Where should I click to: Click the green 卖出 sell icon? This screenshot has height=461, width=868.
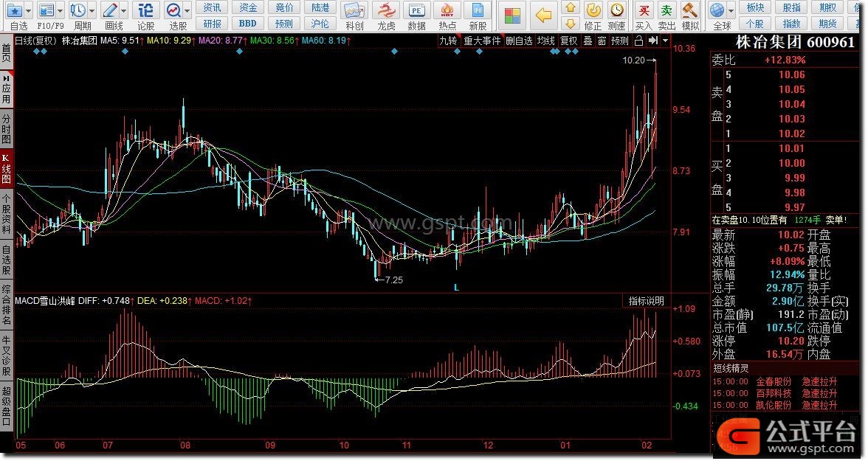(x=666, y=10)
